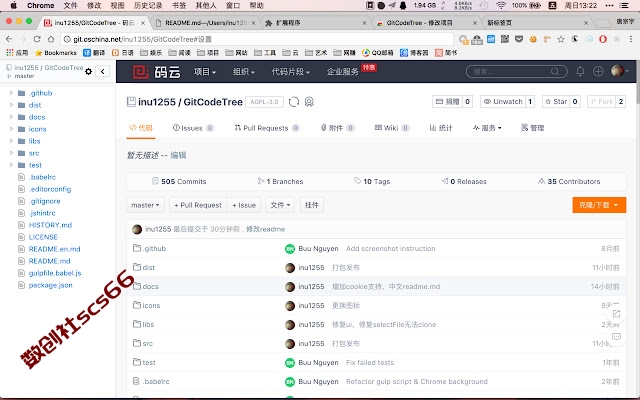Reload the page with Chrome's refresh button
Image resolution: width=640 pixels, height=400 pixels.
click(37, 39)
